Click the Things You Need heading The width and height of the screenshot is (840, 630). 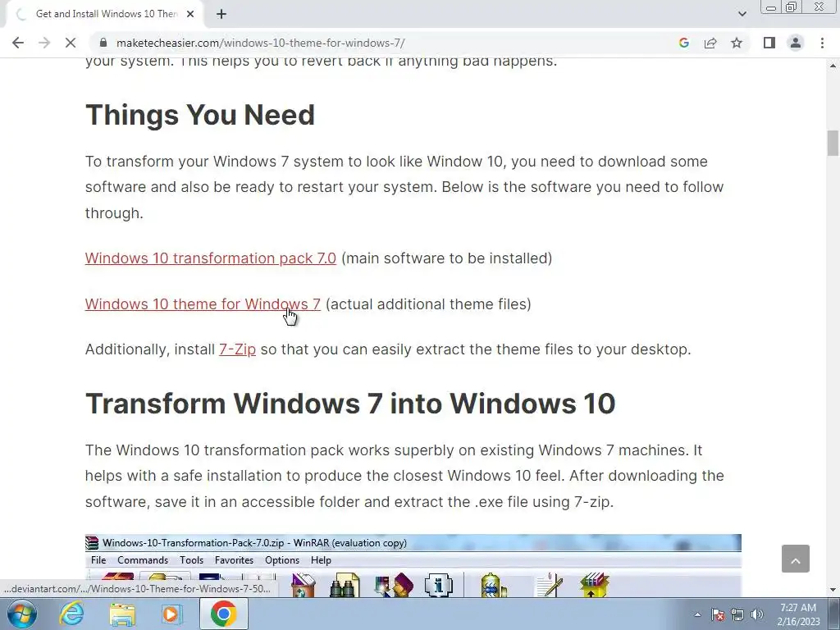(x=200, y=115)
